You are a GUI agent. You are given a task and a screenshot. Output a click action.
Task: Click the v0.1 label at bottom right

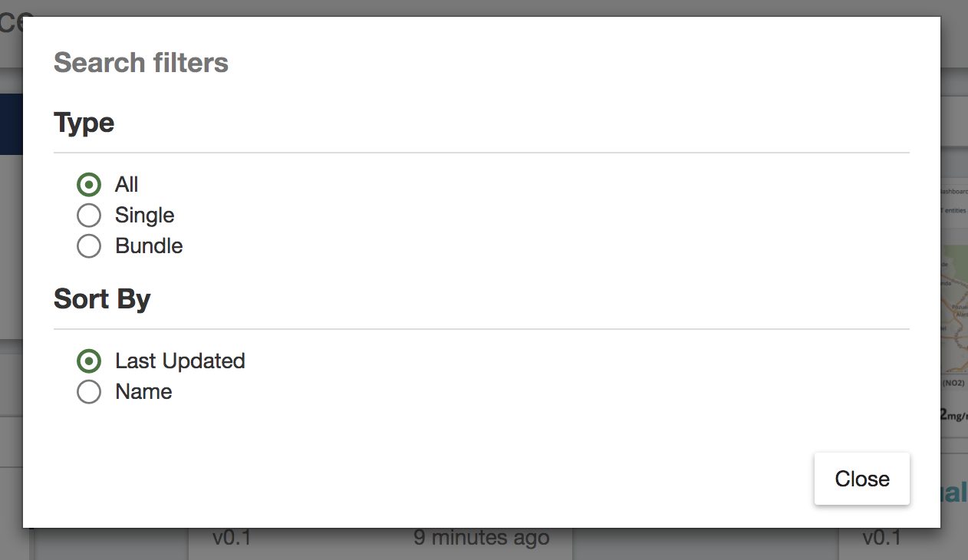[882, 538]
